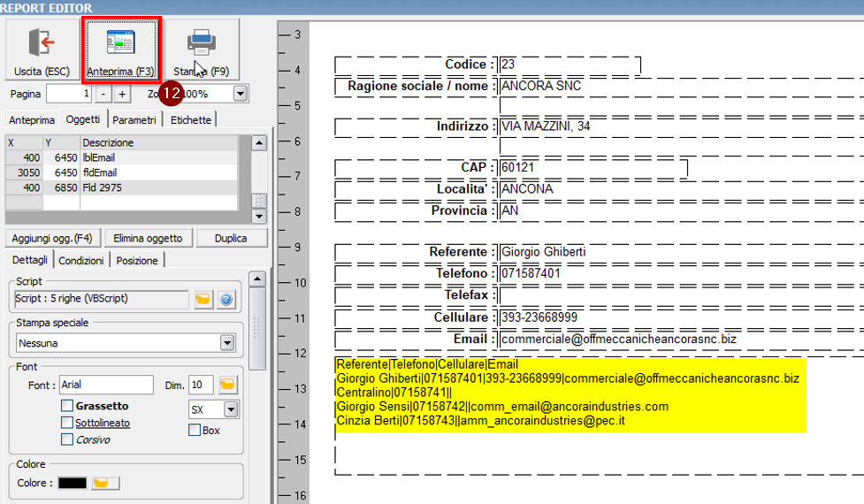Open the Zoom percentage dropdown
The width and height of the screenshot is (864, 504).
241,94
